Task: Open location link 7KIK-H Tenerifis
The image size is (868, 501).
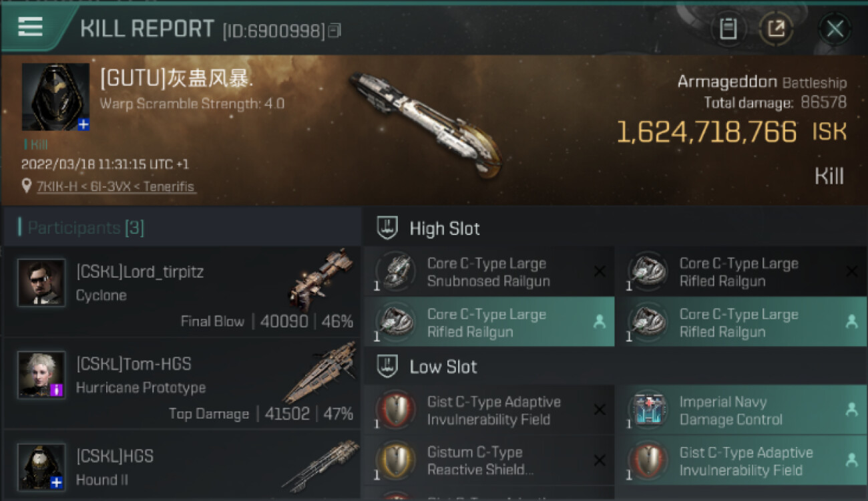Action: click(116, 186)
